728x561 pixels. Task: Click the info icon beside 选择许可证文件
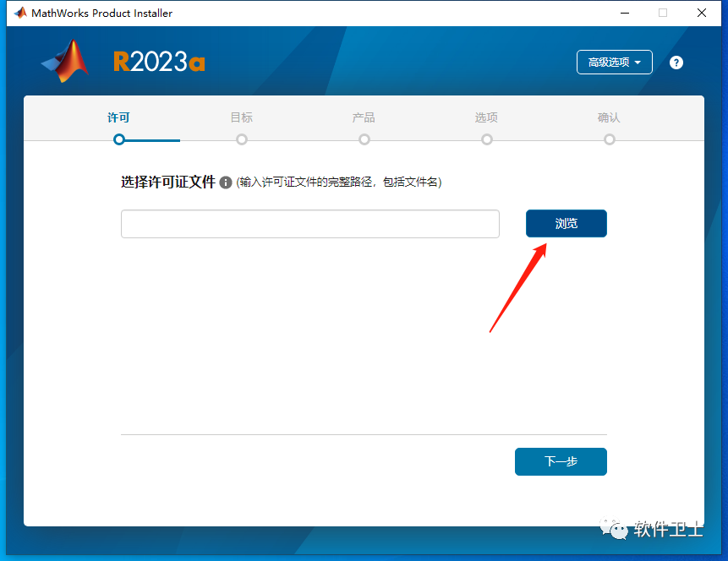pyautogui.click(x=226, y=182)
